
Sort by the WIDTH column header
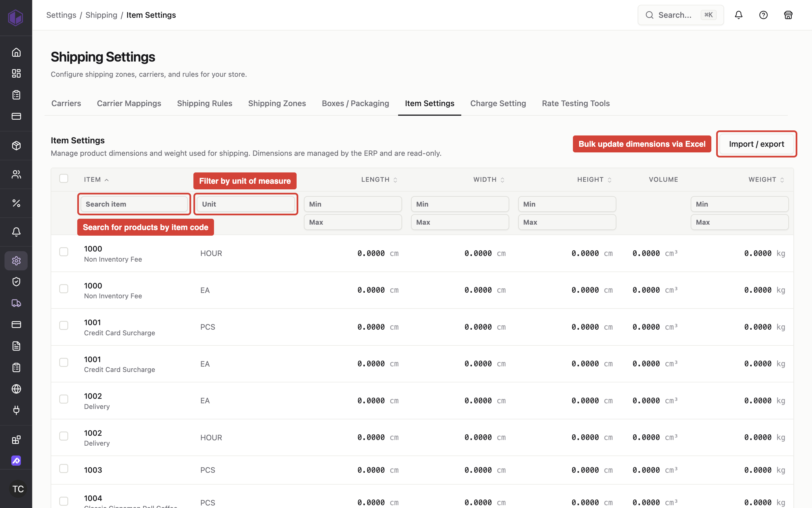pyautogui.click(x=489, y=180)
